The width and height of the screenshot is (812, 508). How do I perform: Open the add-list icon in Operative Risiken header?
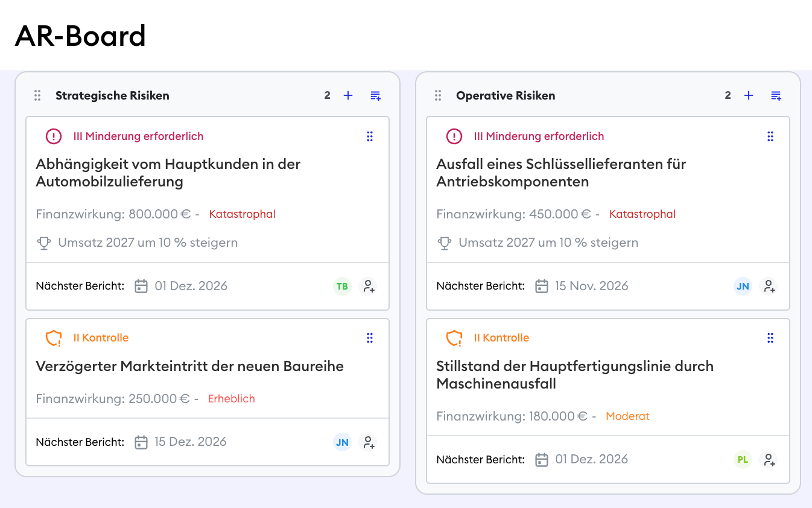pyautogui.click(x=776, y=95)
